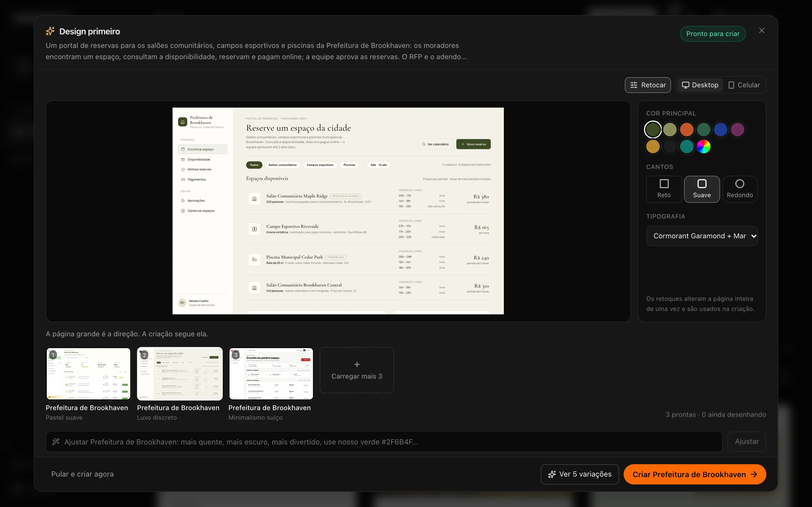Select the Suave corners option

point(701,189)
